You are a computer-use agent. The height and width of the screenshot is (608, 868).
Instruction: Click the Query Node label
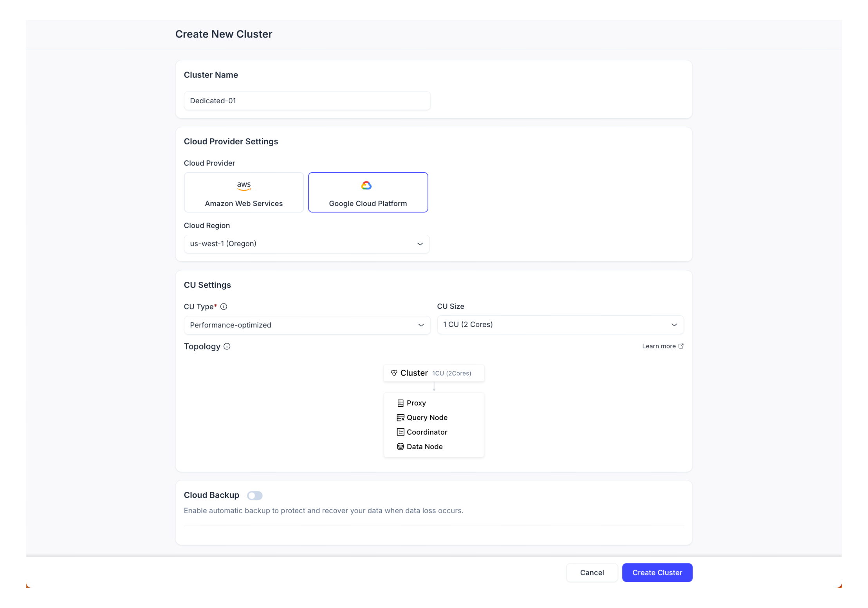click(427, 417)
